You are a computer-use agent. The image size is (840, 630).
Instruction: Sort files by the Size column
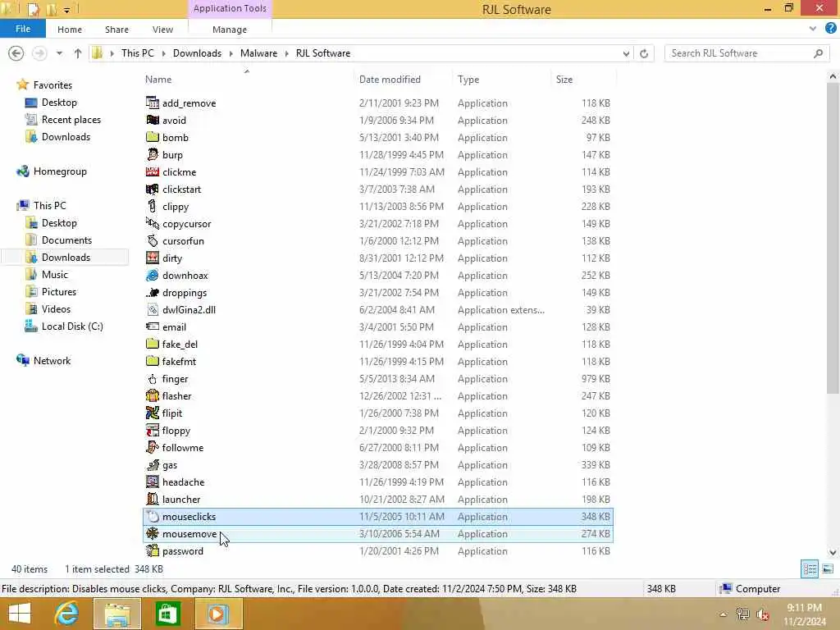pyautogui.click(x=564, y=80)
